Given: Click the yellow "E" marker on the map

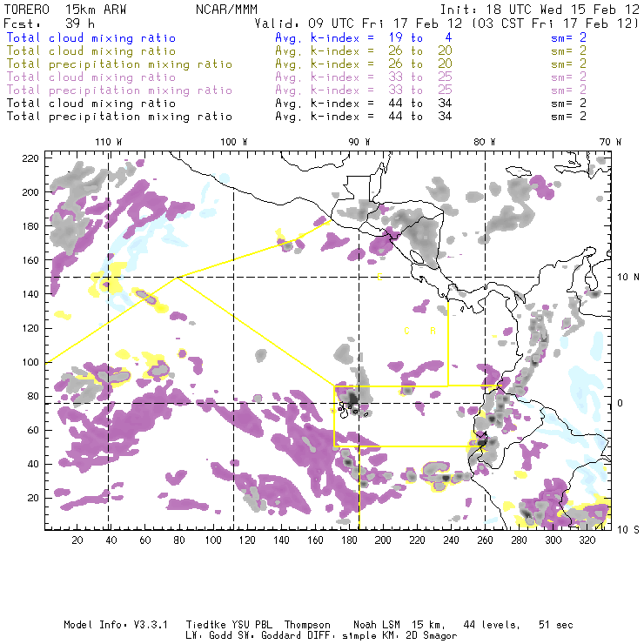Looking at the screenshot, I should click(380, 277).
